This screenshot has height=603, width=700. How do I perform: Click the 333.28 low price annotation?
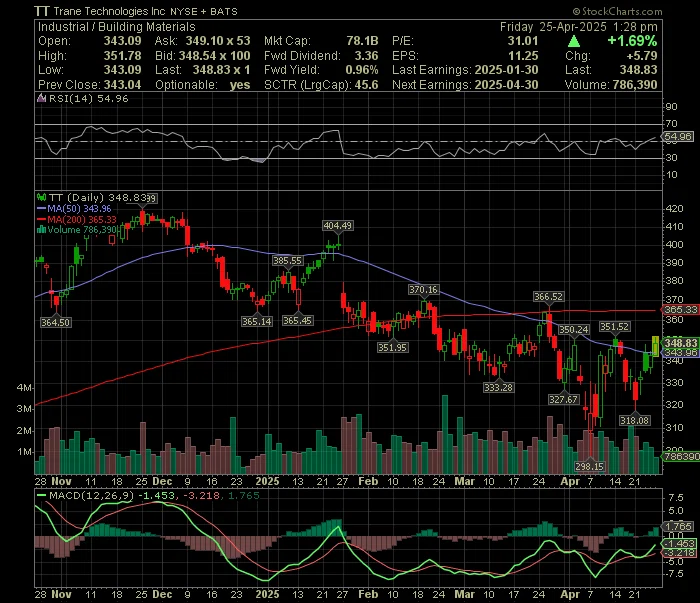[x=499, y=387]
